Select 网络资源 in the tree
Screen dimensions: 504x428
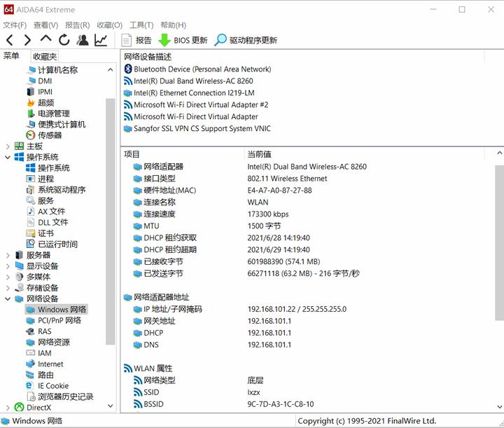coord(48,343)
